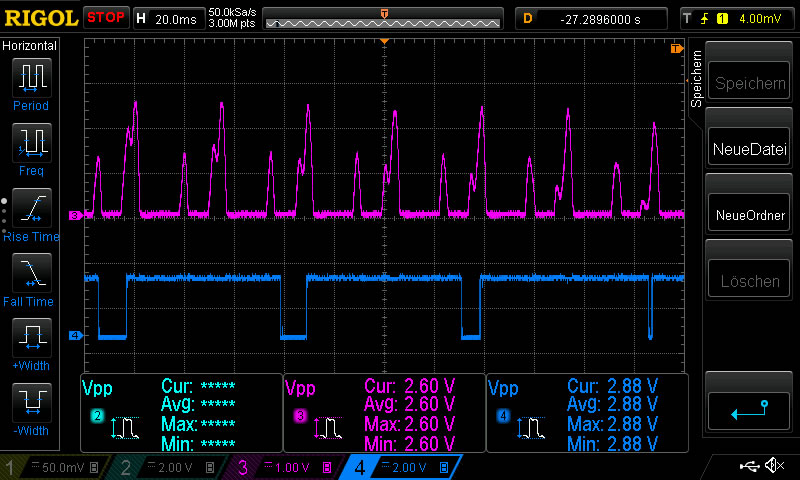Click the vertical Speichern side tab
The image size is (800, 480).
pyautogui.click(x=696, y=79)
